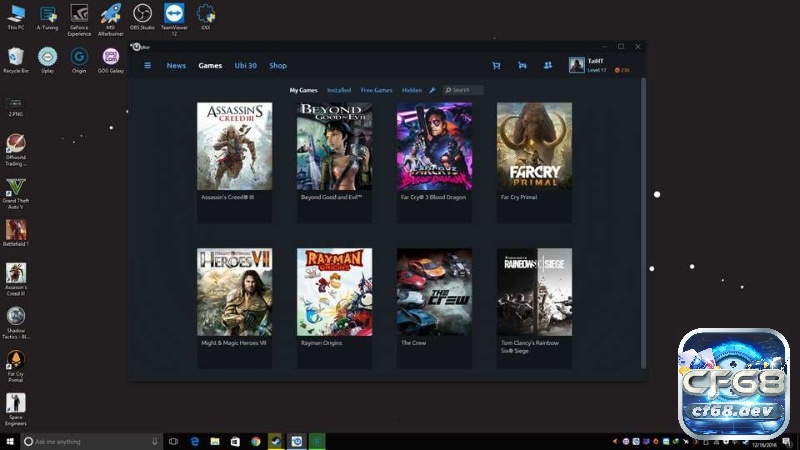Select the Shadow Tactics desktop shortcut
Viewport: 800px width, 450px height.
tap(16, 323)
